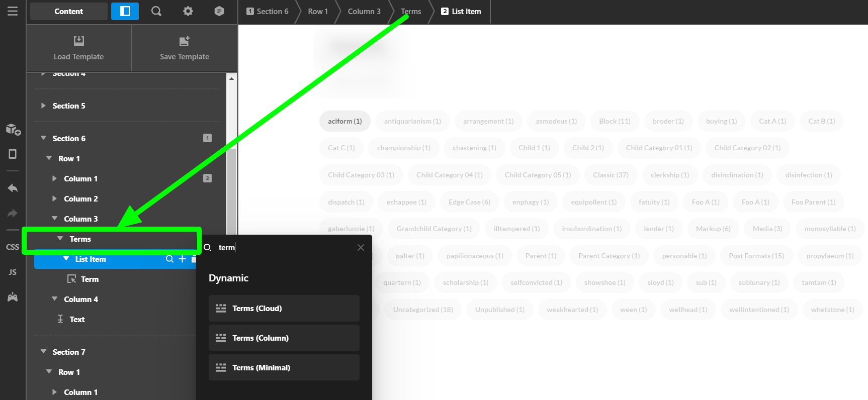
Task: Expand Column 2 in the outline
Action: (55, 198)
